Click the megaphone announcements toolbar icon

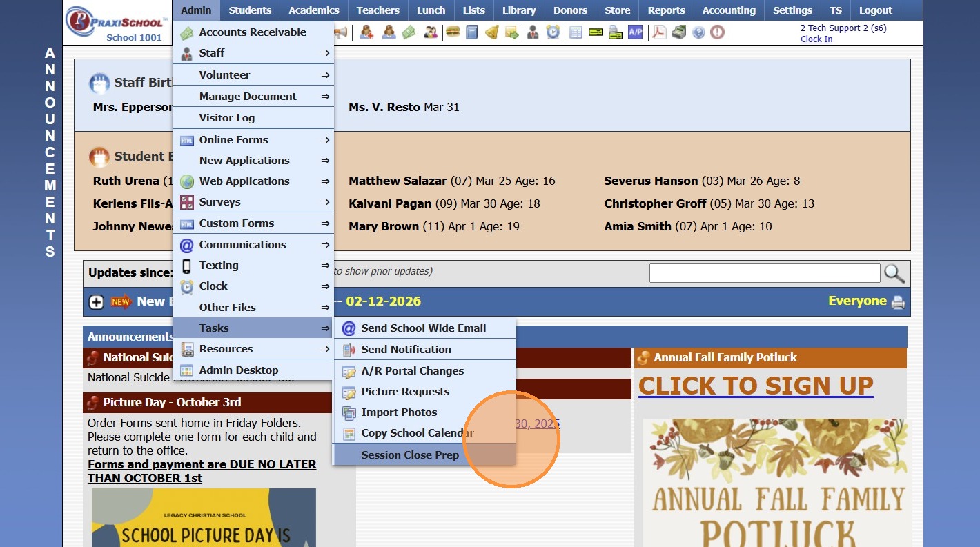(341, 32)
